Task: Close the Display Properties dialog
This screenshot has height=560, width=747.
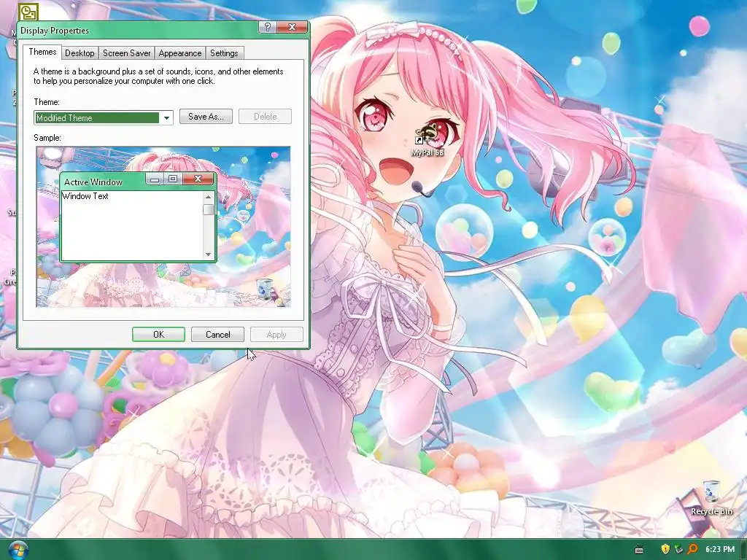Action: click(292, 27)
